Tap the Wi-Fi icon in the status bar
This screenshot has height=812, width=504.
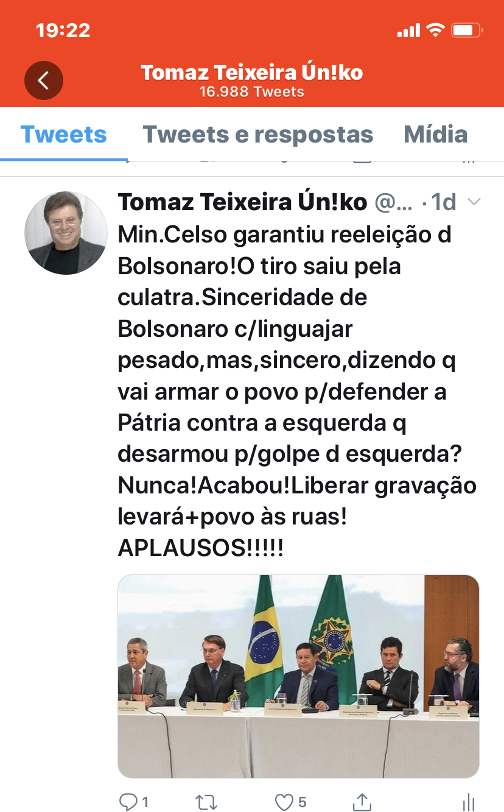(436, 30)
